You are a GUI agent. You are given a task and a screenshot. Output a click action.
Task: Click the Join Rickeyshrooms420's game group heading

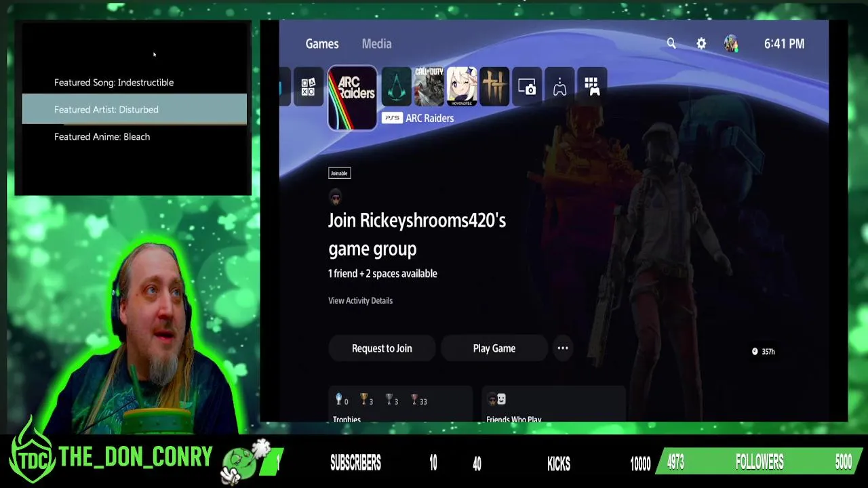pyautogui.click(x=417, y=235)
